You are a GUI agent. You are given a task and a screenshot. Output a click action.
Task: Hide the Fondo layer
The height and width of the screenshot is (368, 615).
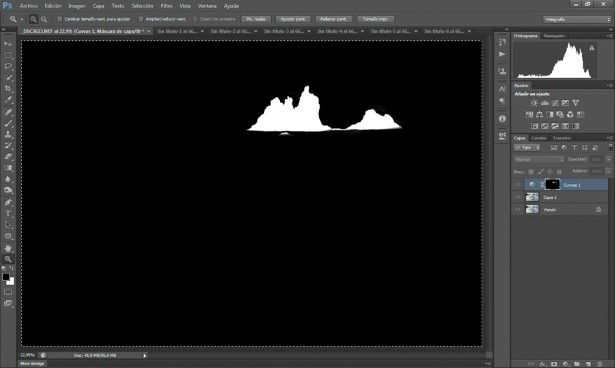517,210
